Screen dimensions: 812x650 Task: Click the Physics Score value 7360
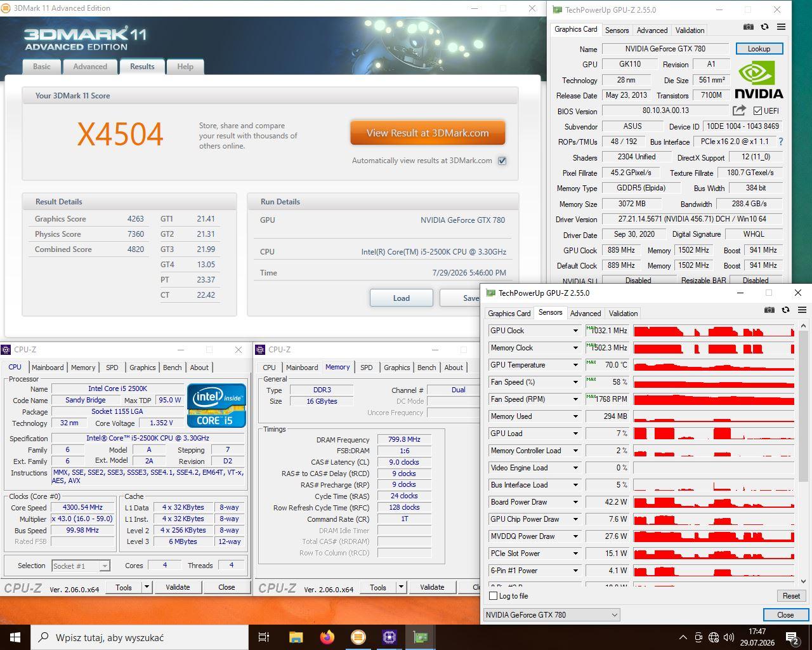click(135, 234)
